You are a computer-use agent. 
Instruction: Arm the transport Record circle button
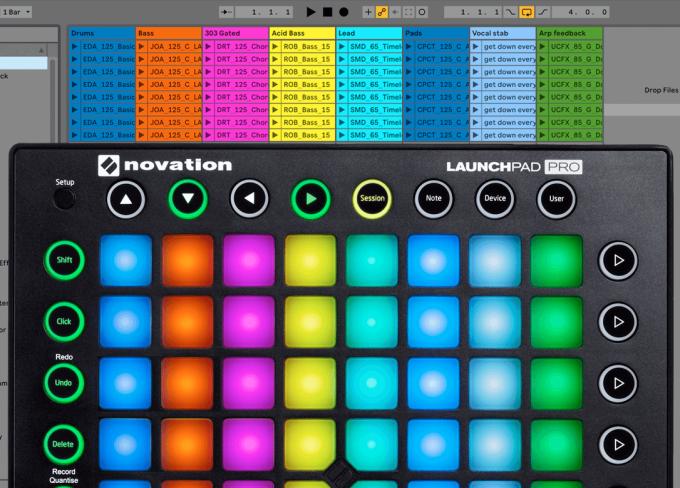(344, 12)
